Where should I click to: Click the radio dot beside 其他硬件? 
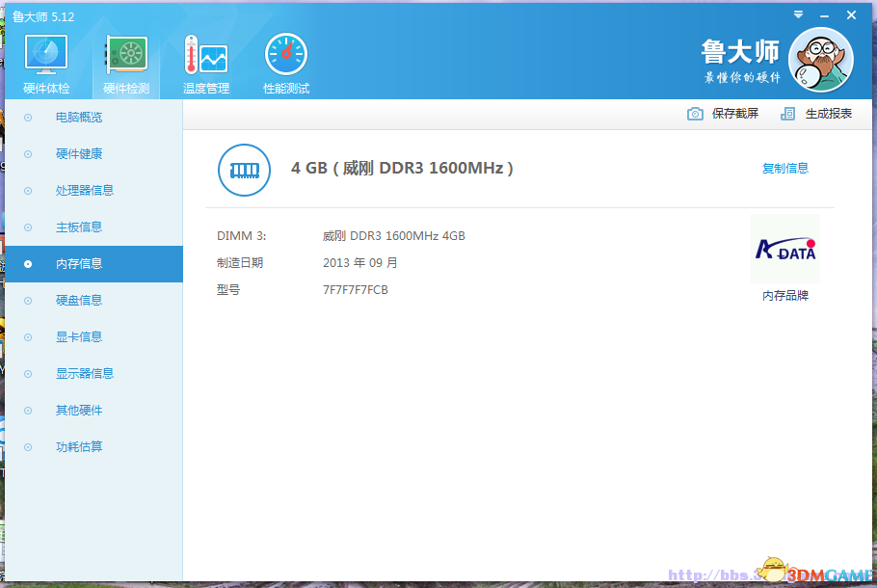28,411
